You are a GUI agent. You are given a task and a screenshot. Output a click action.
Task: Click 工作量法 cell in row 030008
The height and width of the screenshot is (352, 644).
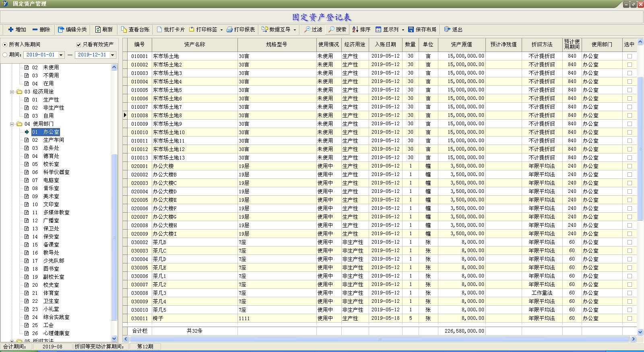tap(542, 293)
